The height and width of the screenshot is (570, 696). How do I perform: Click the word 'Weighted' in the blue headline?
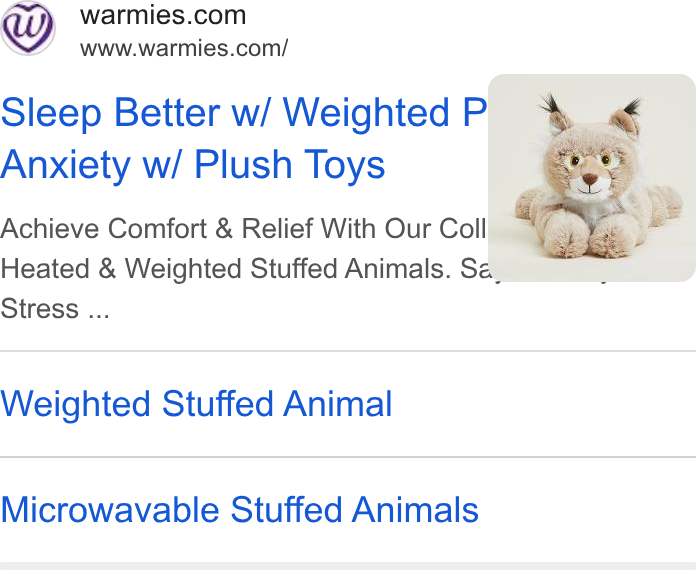click(x=366, y=113)
